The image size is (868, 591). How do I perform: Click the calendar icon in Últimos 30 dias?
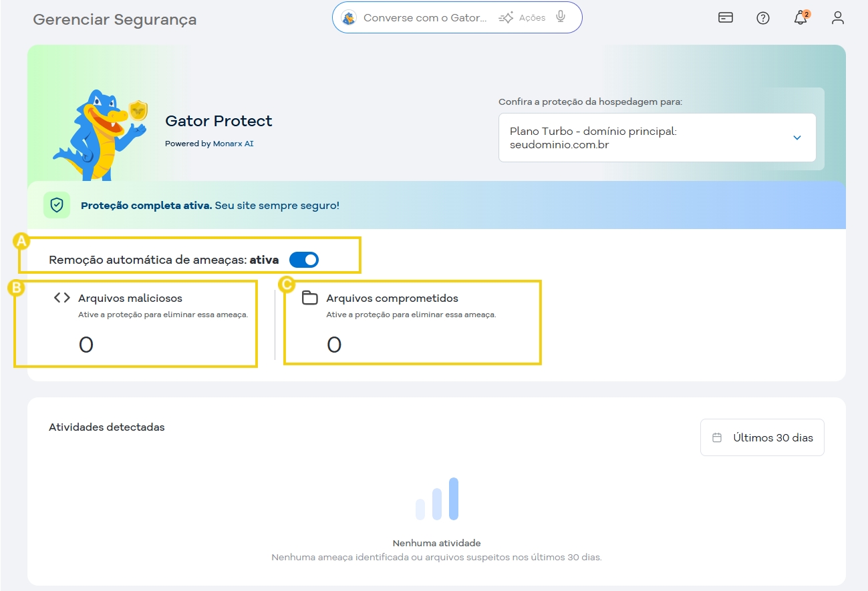tap(717, 437)
